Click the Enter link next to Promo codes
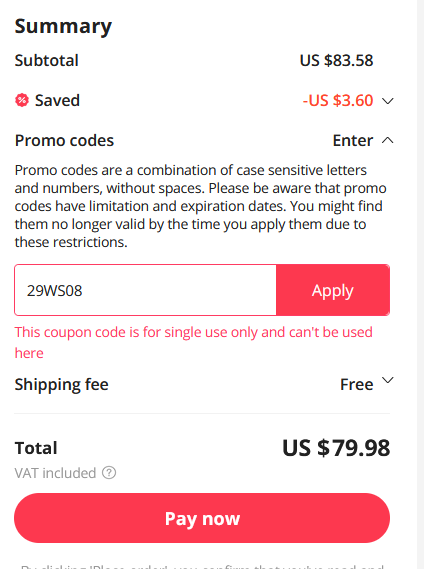The height and width of the screenshot is (569, 424). coord(352,140)
